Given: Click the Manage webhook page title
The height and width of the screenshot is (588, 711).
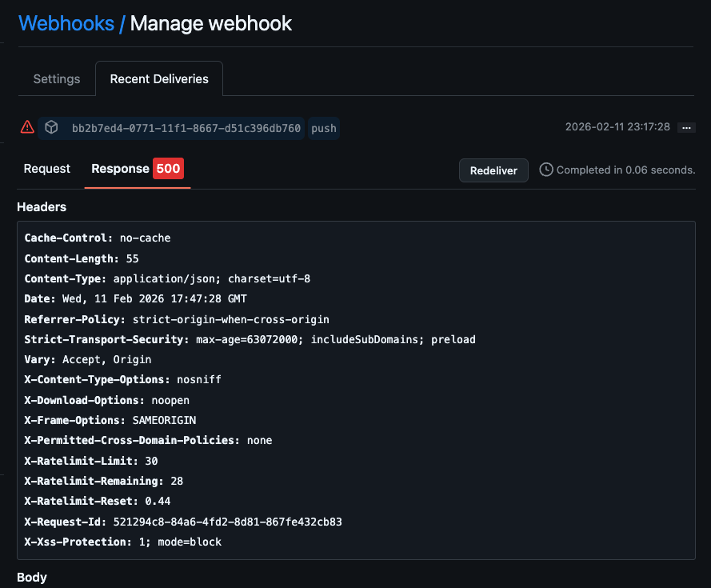Looking at the screenshot, I should coord(211,23).
